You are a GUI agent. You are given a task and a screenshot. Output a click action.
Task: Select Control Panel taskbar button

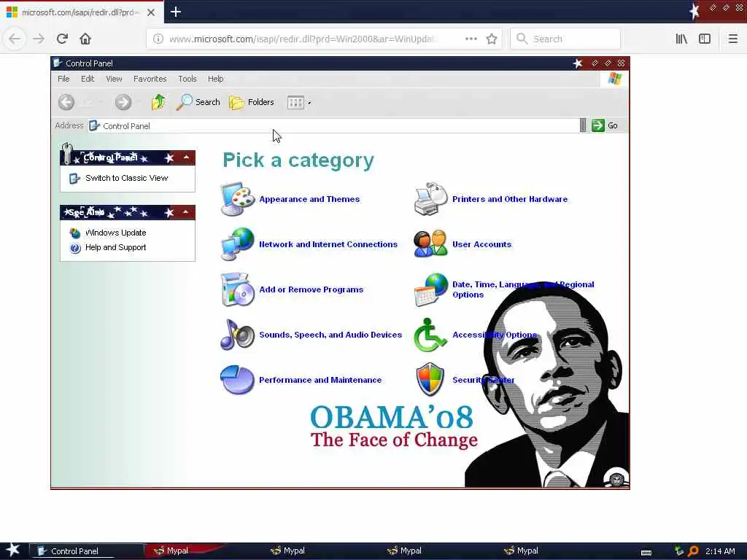pos(87,551)
